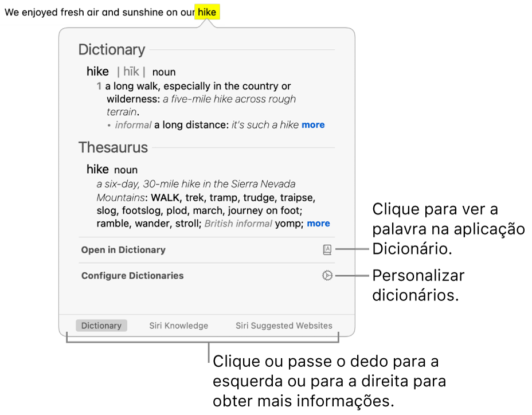Click 'more' in the Dictionary definition

pos(313,125)
